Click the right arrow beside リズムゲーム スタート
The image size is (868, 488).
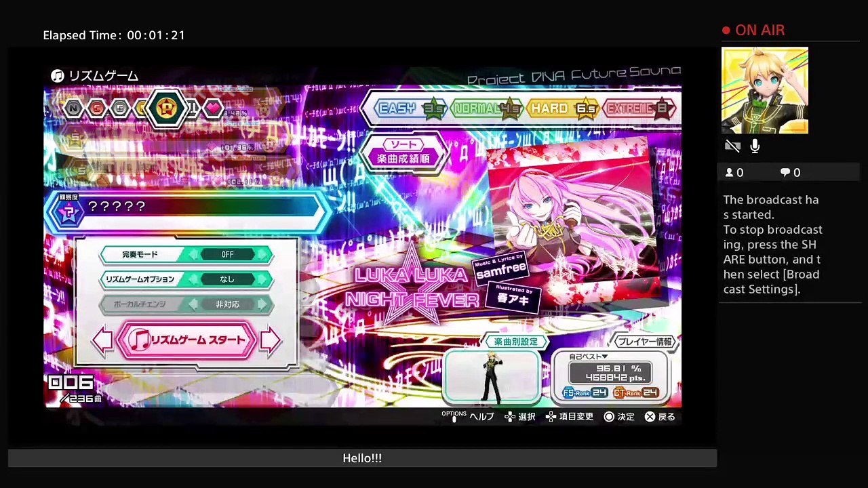[270, 340]
